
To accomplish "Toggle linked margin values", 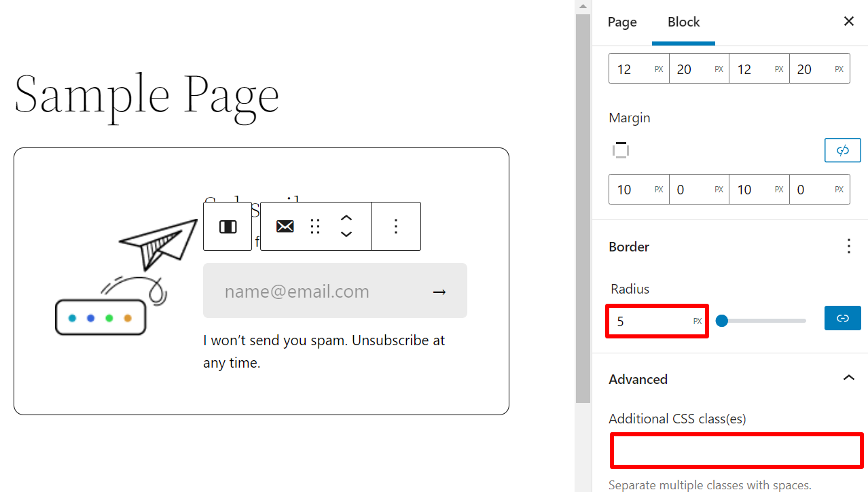I will [842, 150].
